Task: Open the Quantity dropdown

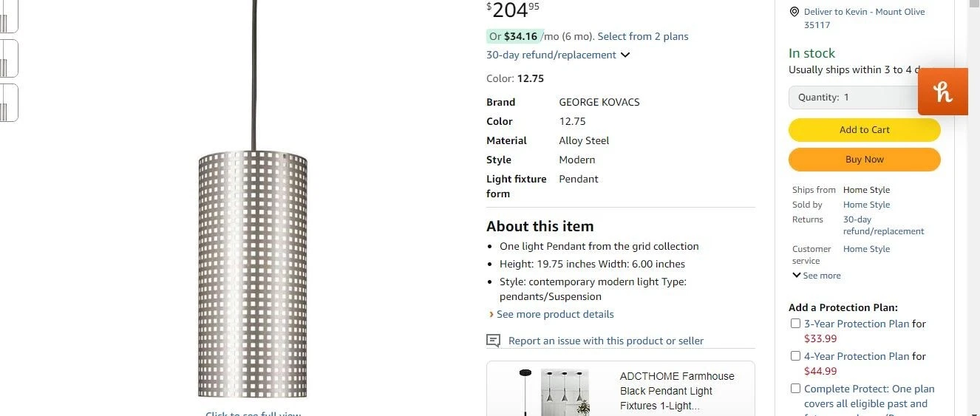Action: pyautogui.click(x=854, y=98)
